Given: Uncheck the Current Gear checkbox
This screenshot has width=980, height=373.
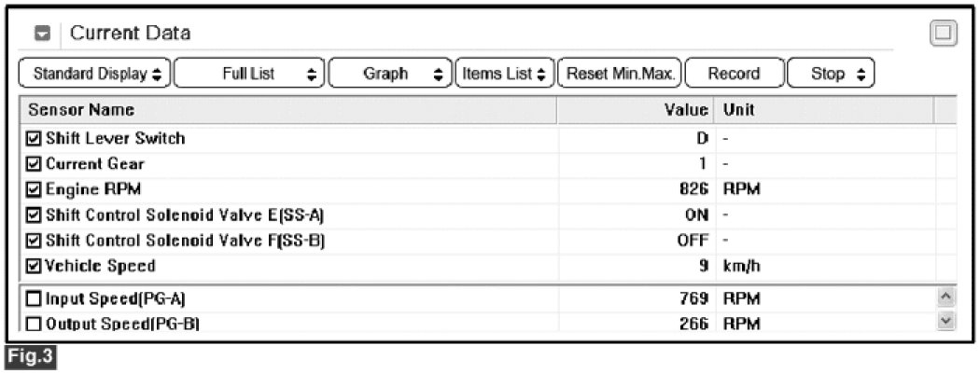Looking at the screenshot, I should pyautogui.click(x=35, y=164).
